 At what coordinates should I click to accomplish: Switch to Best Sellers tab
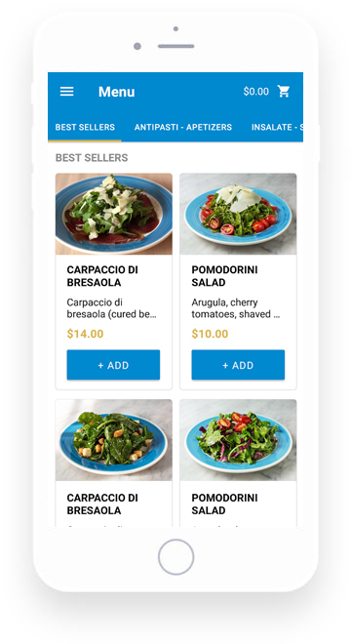(x=85, y=127)
